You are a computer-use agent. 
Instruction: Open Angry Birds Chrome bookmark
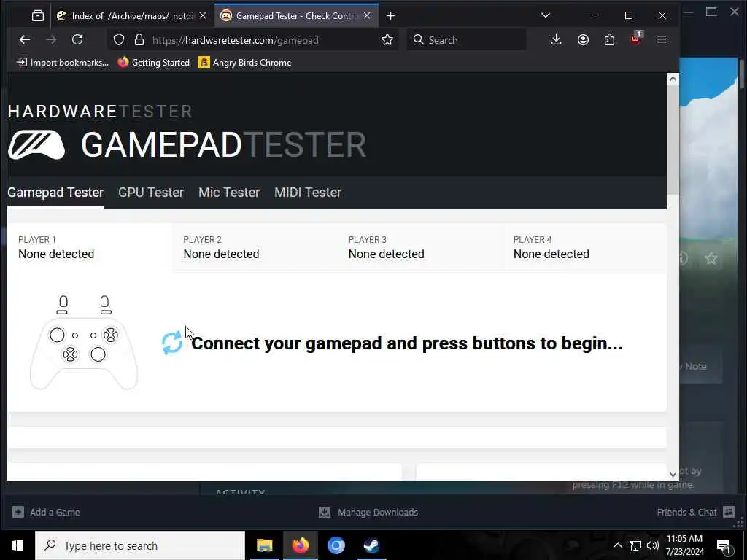coord(245,63)
